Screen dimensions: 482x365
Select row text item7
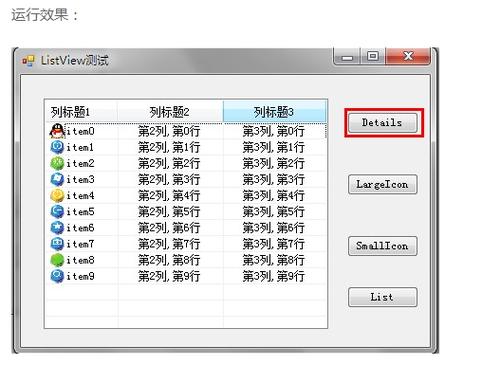(x=80, y=244)
